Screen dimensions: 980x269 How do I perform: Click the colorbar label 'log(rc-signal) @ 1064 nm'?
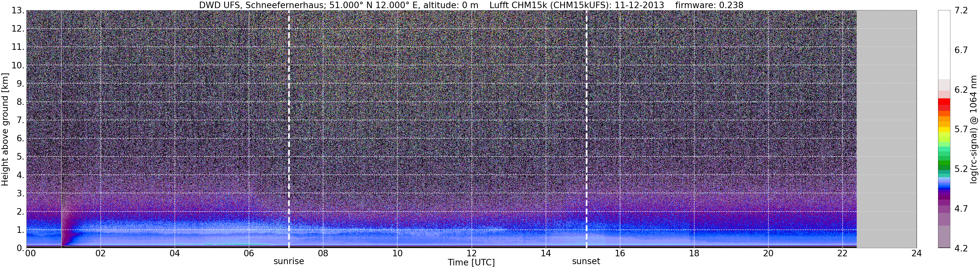[x=973, y=130]
